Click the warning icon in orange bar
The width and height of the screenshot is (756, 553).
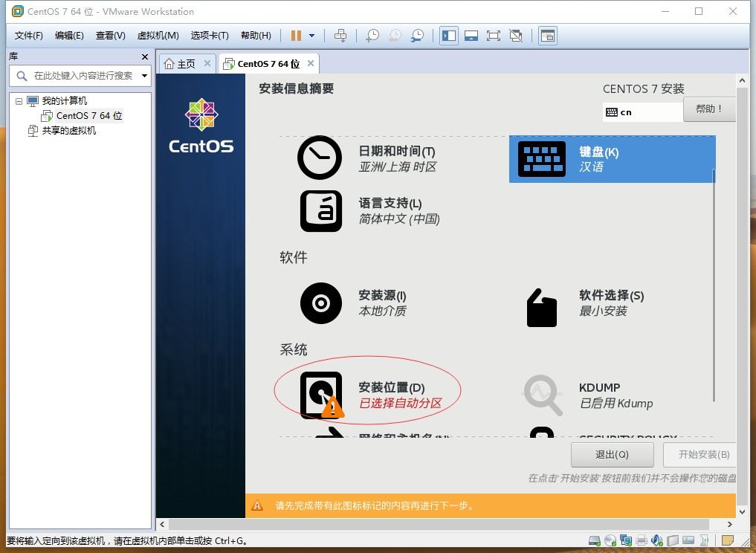[x=257, y=505]
